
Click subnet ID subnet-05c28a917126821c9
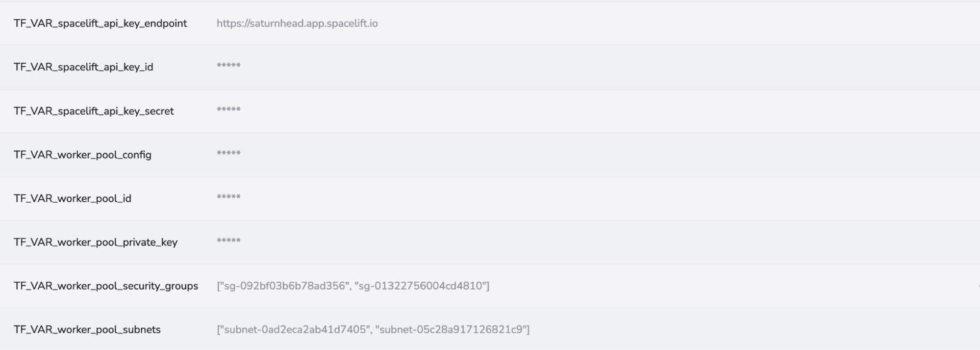pyautogui.click(x=451, y=329)
